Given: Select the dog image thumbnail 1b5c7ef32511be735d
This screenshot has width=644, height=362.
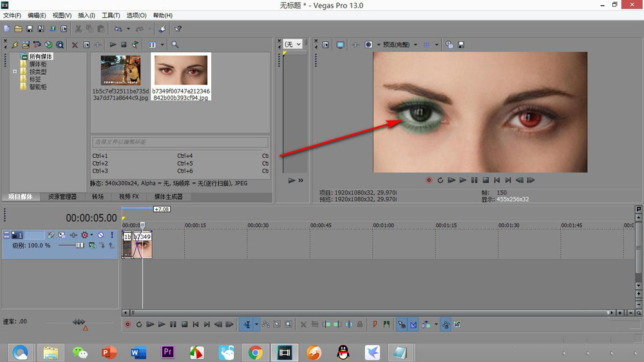Looking at the screenshot, I should [120, 70].
